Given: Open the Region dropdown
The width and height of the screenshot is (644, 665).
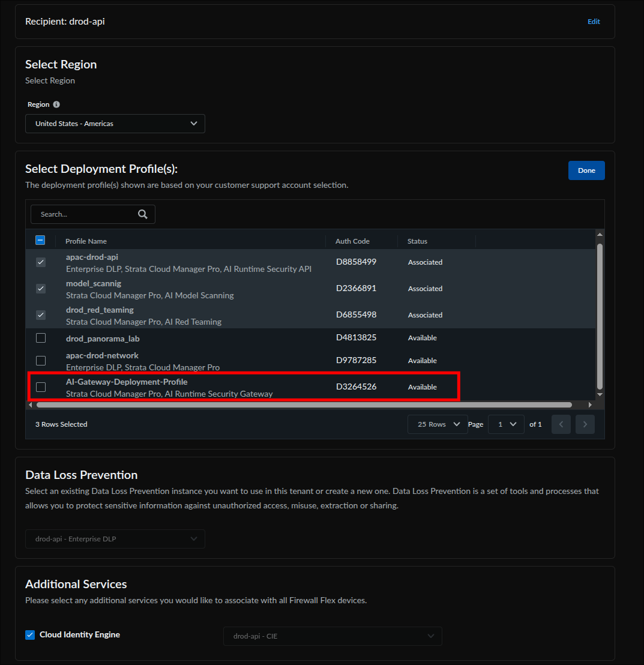Looking at the screenshot, I should tap(115, 124).
